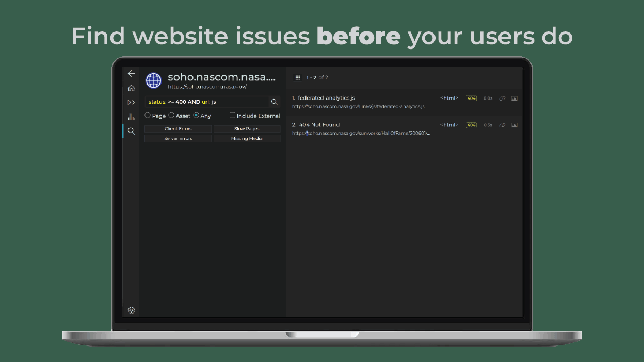The width and height of the screenshot is (644, 362).
Task: Click the link icon for federated-analytics.js
Action: [x=502, y=98]
